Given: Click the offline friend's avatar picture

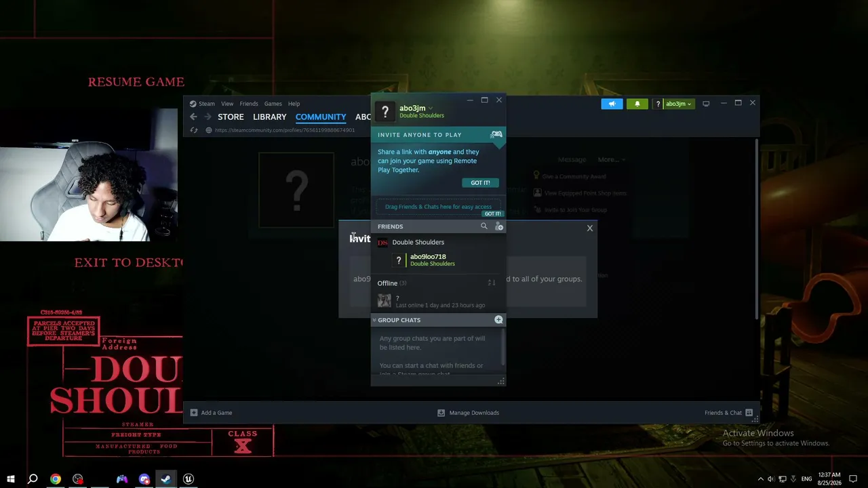Looking at the screenshot, I should [x=384, y=300].
